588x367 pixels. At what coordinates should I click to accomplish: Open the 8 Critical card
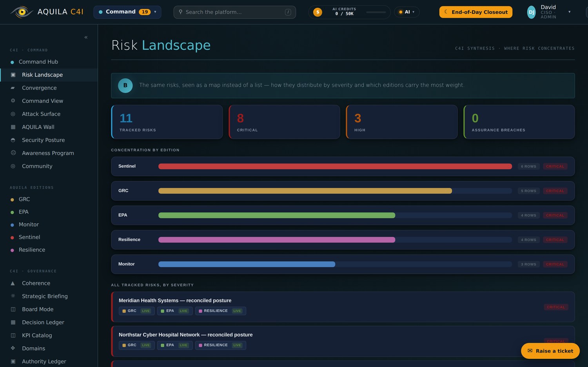tap(284, 122)
